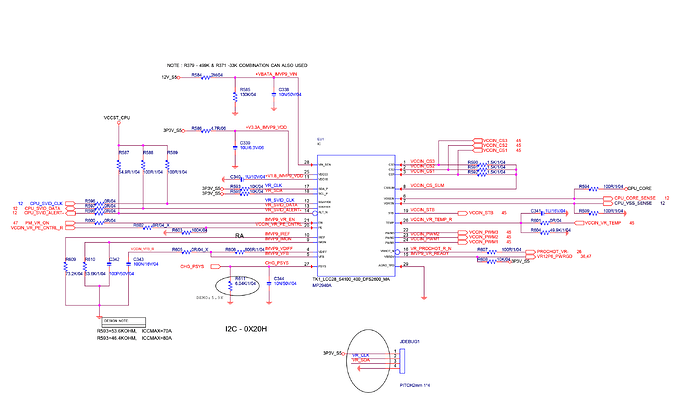
Task: Click circled resistor R611 symbol
Action: coord(230,286)
